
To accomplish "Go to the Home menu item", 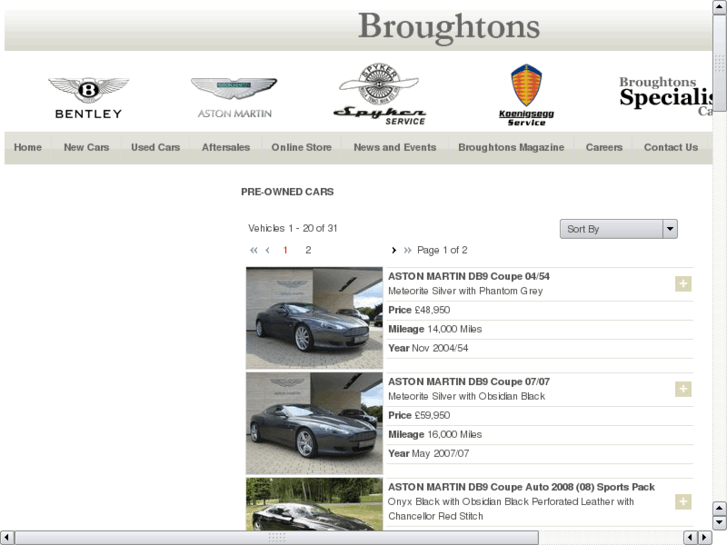I will [28, 147].
